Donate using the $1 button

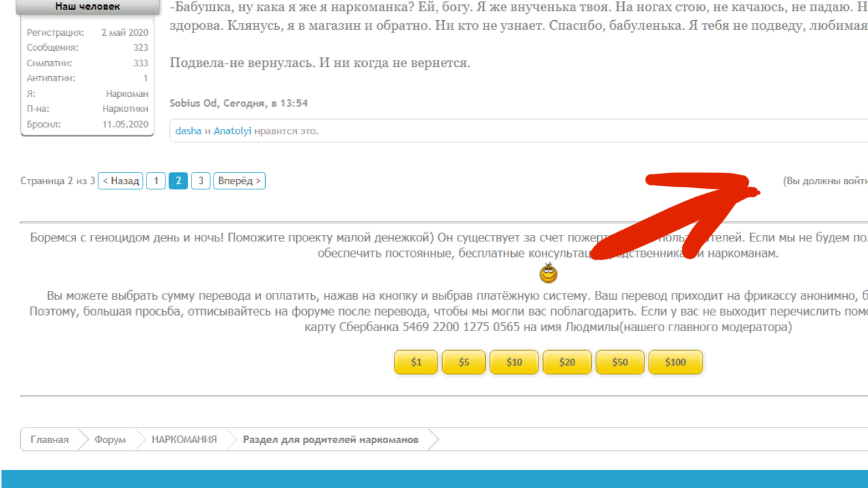pos(416,362)
